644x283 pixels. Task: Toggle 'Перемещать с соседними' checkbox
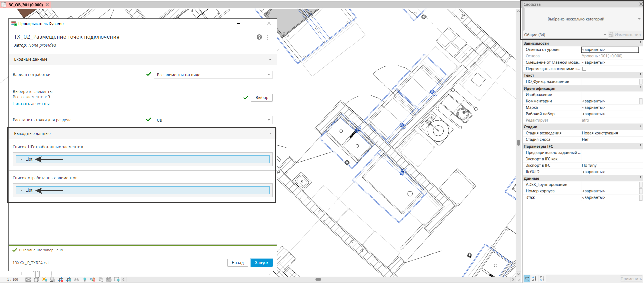click(x=584, y=69)
